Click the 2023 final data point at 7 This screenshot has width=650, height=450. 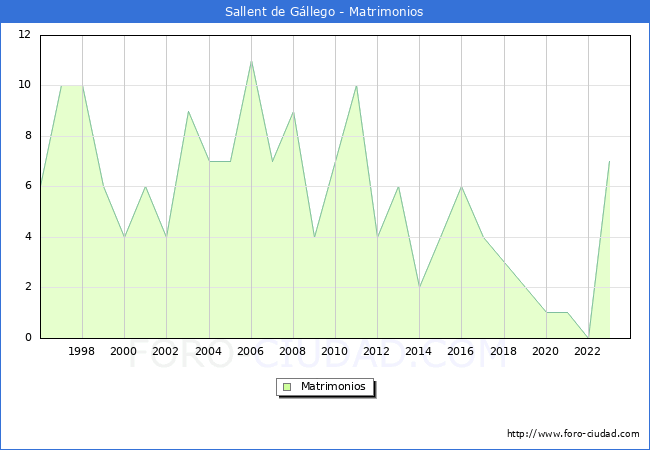(x=609, y=161)
